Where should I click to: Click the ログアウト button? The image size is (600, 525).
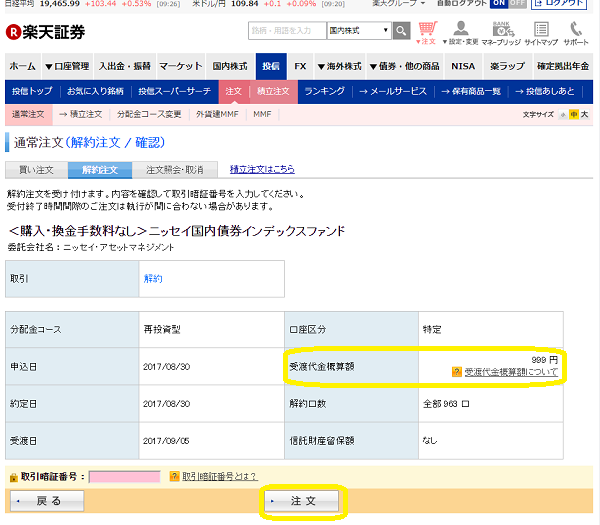pos(559,4)
